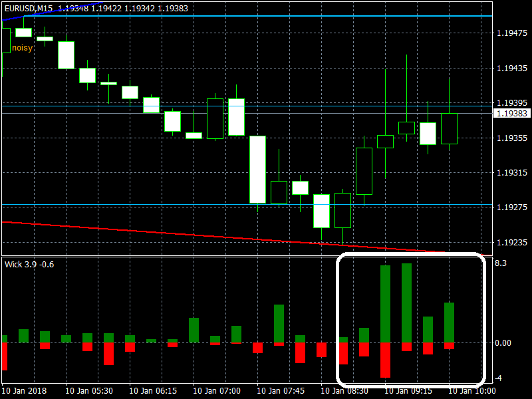The height and width of the screenshot is (399, 532).
Task: Click the '10 Jan 05:30' time label
Action: coord(89,391)
